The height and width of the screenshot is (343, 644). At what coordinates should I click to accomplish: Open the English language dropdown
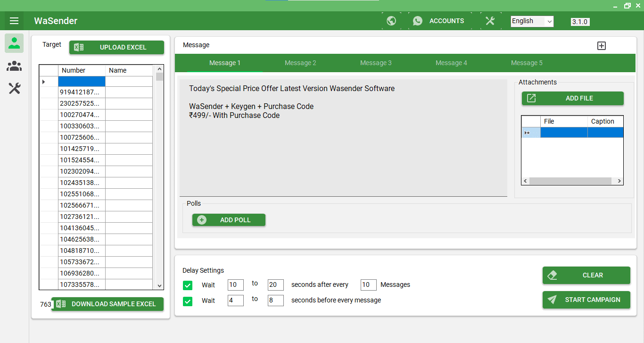(x=532, y=21)
